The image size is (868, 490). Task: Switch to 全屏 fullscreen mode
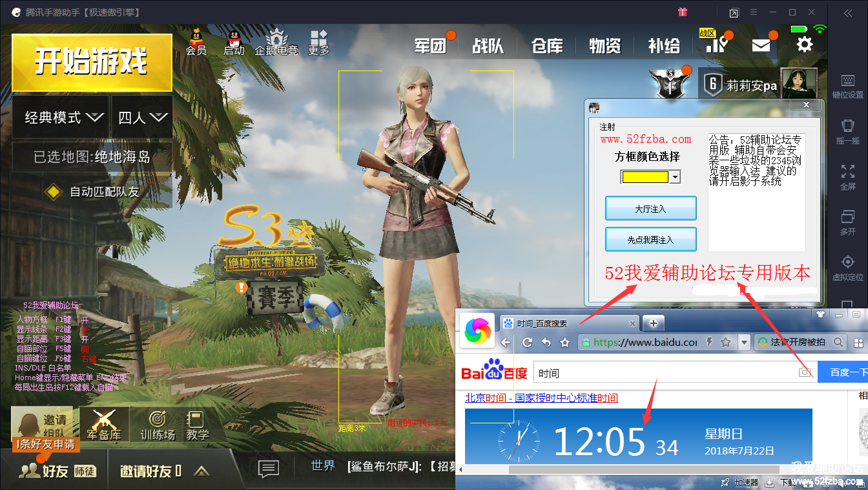(847, 177)
